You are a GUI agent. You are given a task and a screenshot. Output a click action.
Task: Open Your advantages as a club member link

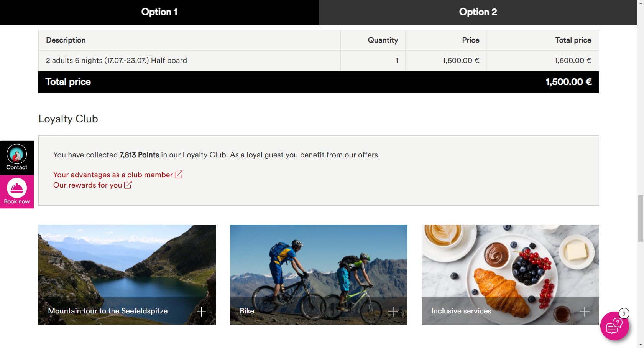tap(113, 175)
